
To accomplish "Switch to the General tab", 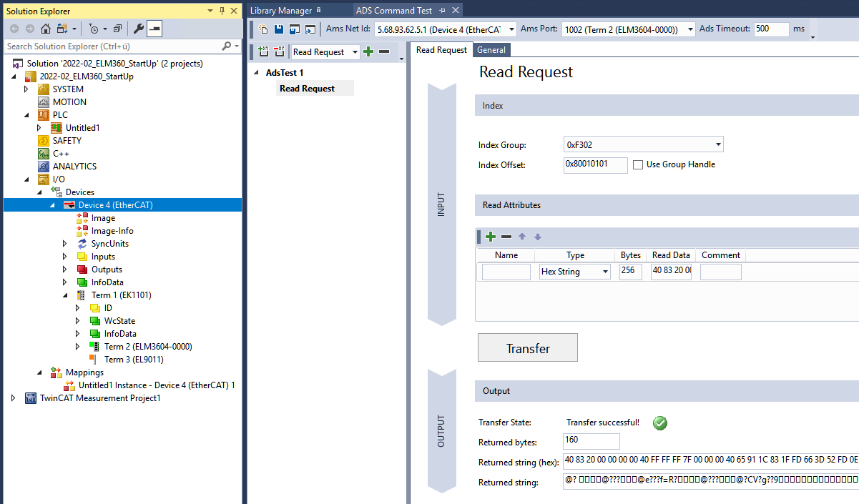I will click(x=491, y=50).
